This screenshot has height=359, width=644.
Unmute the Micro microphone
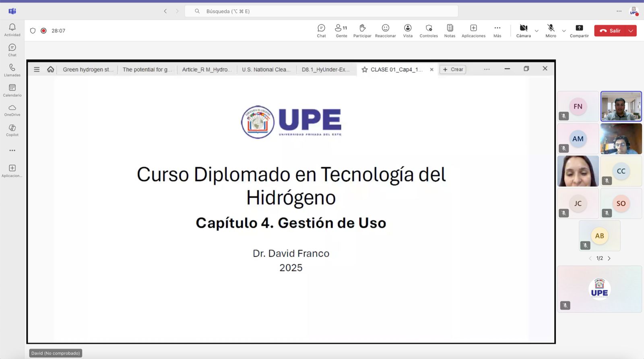coord(551,31)
